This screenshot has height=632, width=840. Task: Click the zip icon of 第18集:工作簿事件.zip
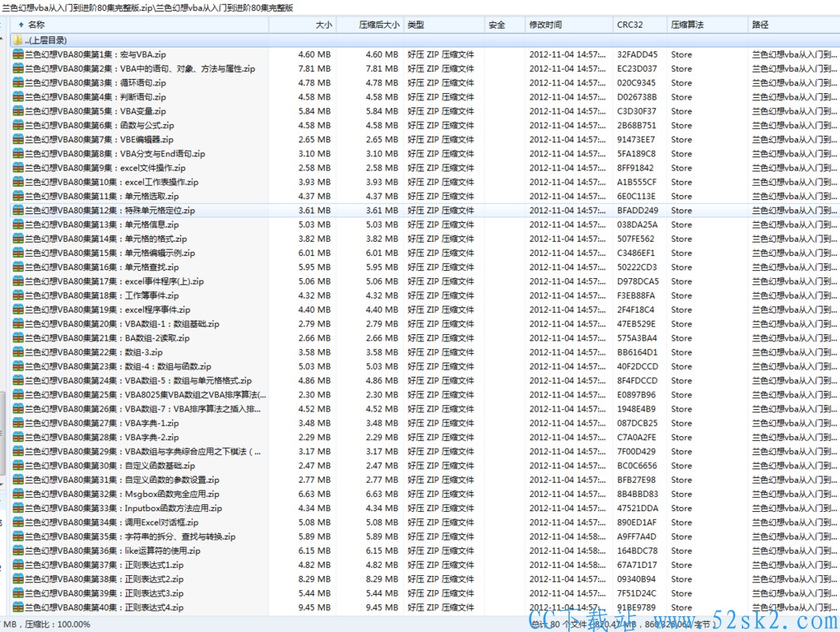[x=17, y=295]
